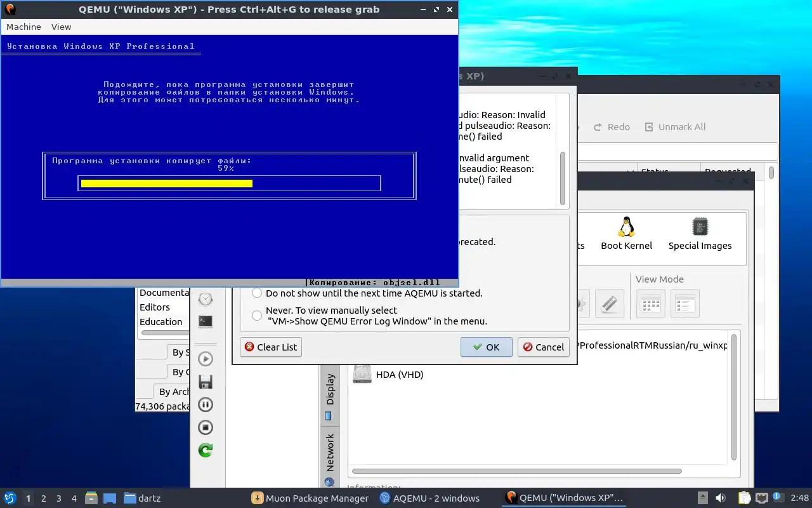Open the Lubuntu start menu icon

[x=10, y=498]
